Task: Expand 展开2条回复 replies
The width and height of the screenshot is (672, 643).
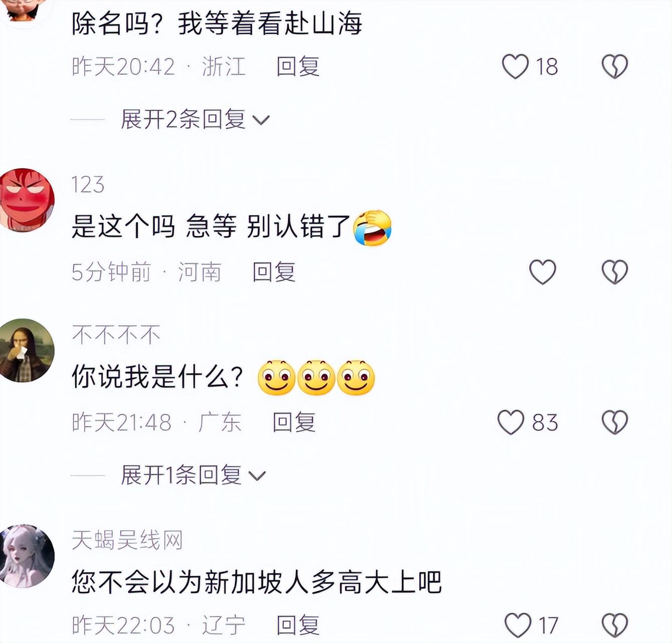Action: click(x=195, y=119)
